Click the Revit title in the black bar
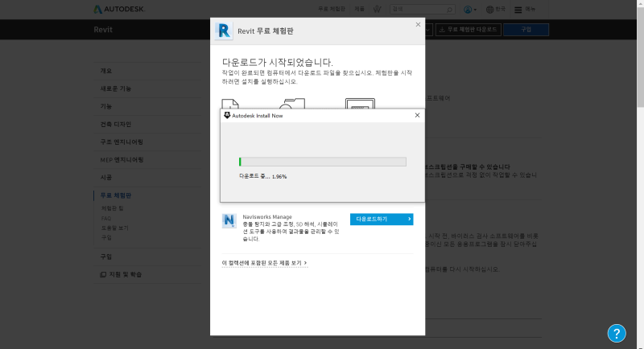644x349 pixels. pyautogui.click(x=103, y=30)
